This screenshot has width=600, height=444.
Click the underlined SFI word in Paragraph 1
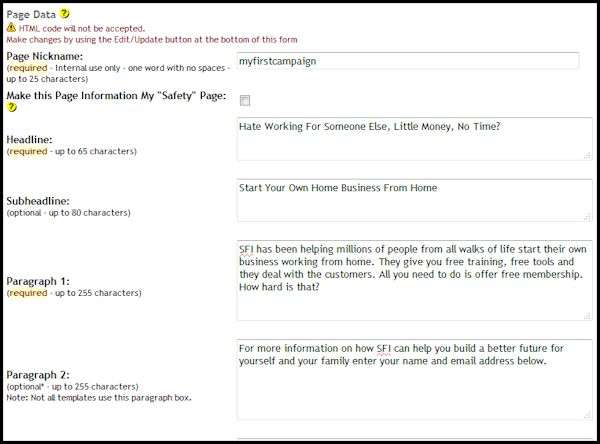coord(246,251)
